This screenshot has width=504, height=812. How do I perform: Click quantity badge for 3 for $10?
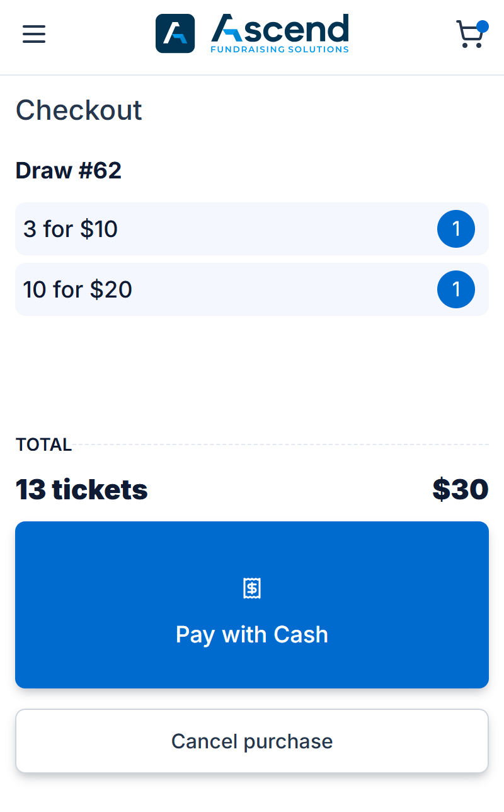(x=455, y=229)
